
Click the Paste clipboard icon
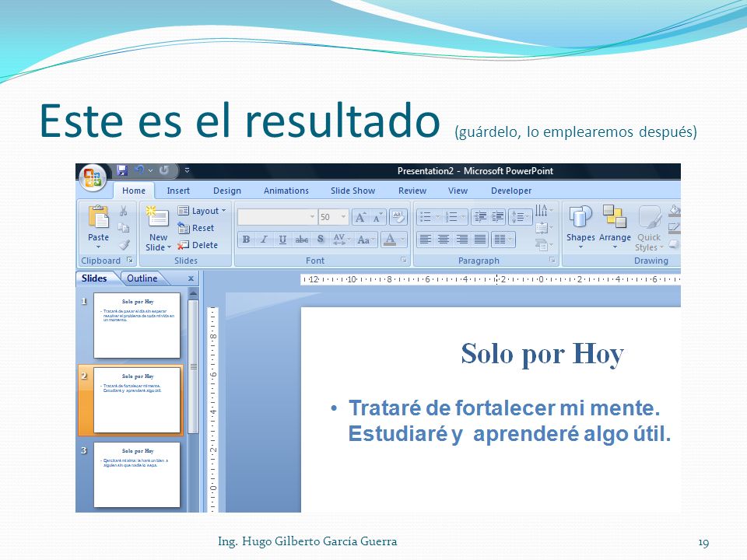[99, 217]
